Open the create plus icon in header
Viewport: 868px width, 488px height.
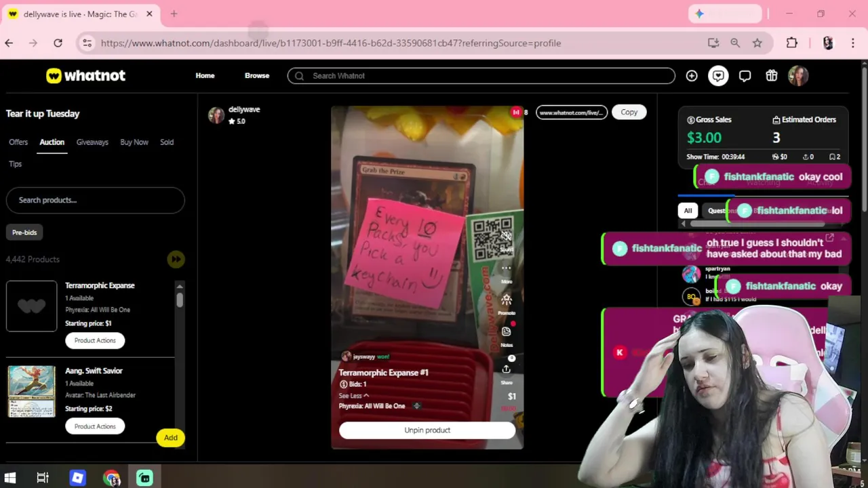691,76
